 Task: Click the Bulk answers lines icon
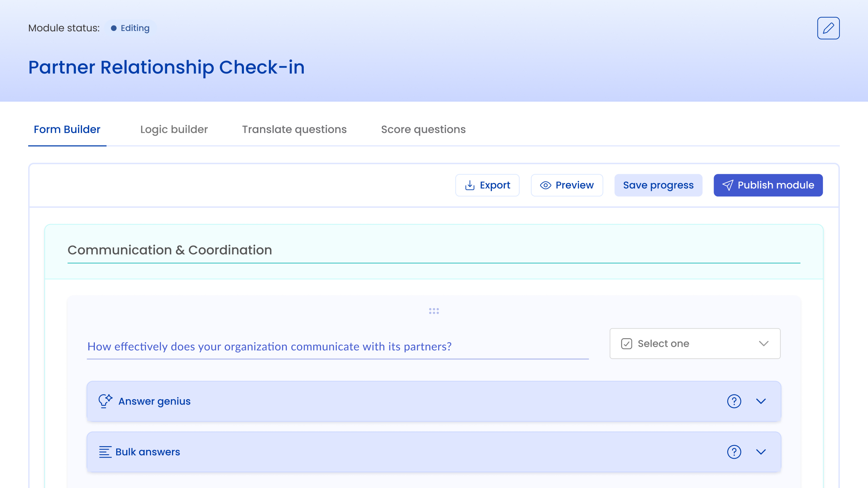[x=105, y=452]
